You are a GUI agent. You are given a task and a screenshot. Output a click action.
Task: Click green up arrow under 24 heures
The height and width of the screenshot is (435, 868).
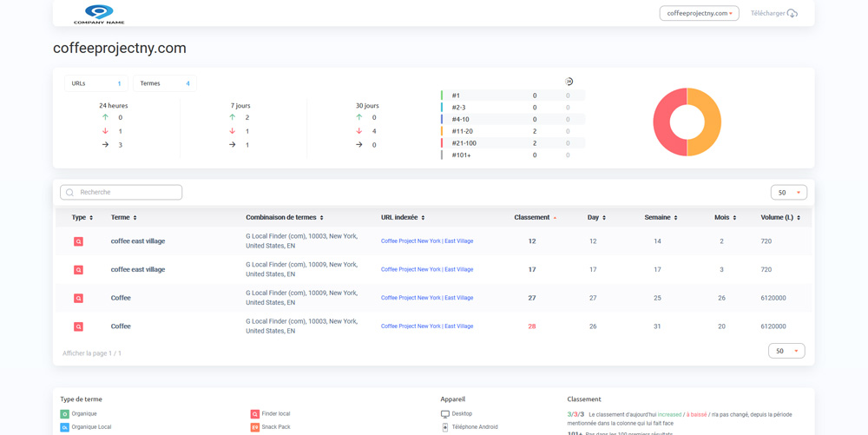(105, 117)
